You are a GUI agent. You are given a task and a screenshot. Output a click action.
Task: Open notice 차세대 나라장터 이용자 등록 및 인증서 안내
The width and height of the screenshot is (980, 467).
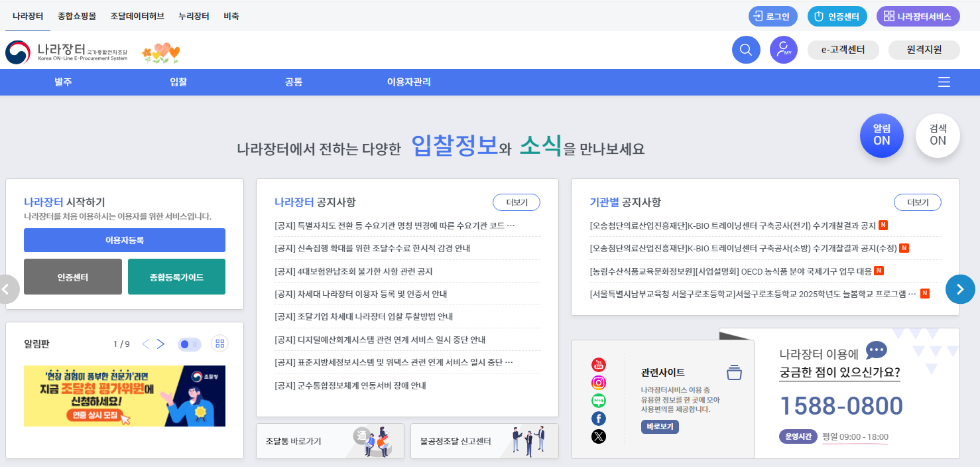pos(361,294)
